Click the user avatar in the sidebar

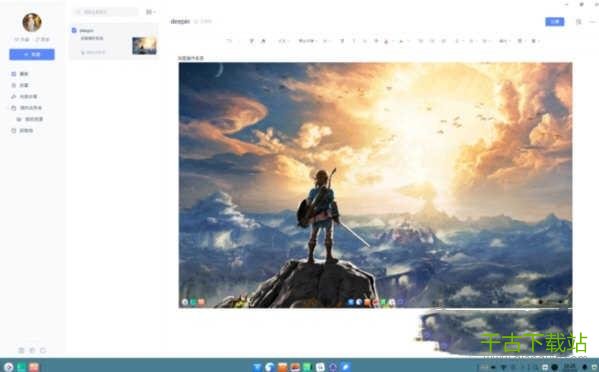(32, 22)
